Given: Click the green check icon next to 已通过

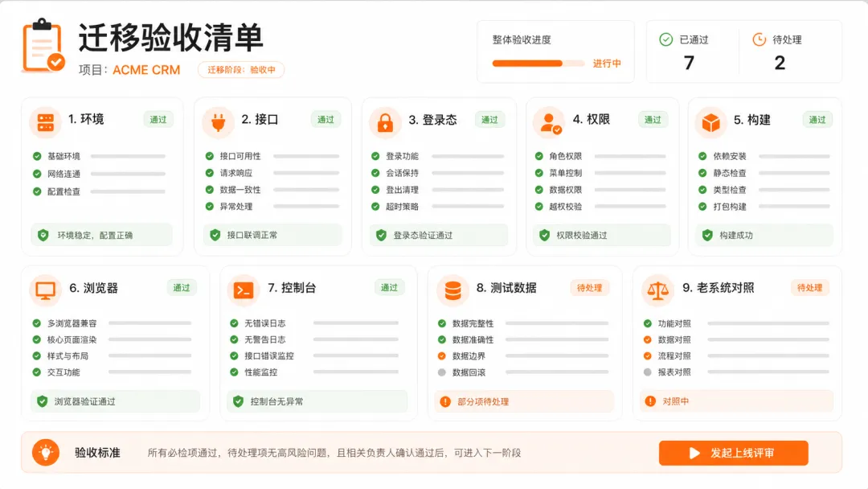Looking at the screenshot, I should 666,39.
